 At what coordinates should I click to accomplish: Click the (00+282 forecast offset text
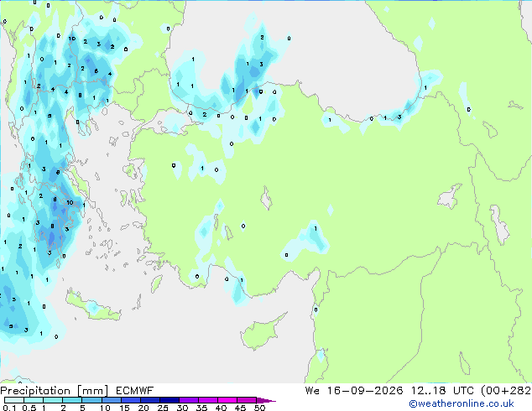point(506,391)
